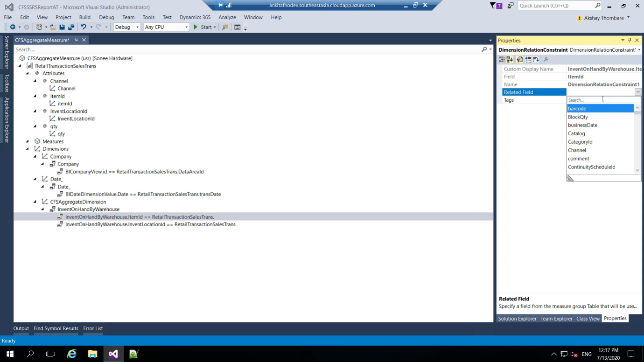This screenshot has width=644, height=362.
Task: Click the Open File folder icon
Action: tap(53, 27)
